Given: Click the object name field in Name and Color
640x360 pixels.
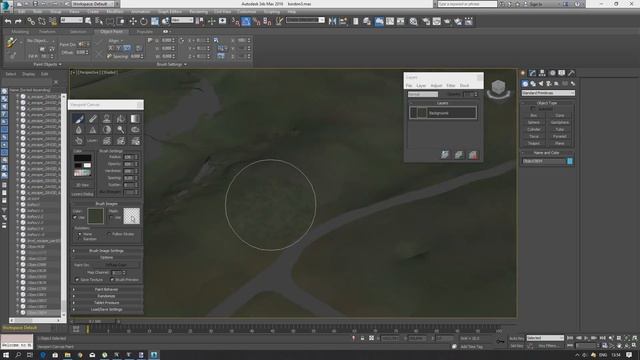Looking at the screenshot, I should (544, 161).
